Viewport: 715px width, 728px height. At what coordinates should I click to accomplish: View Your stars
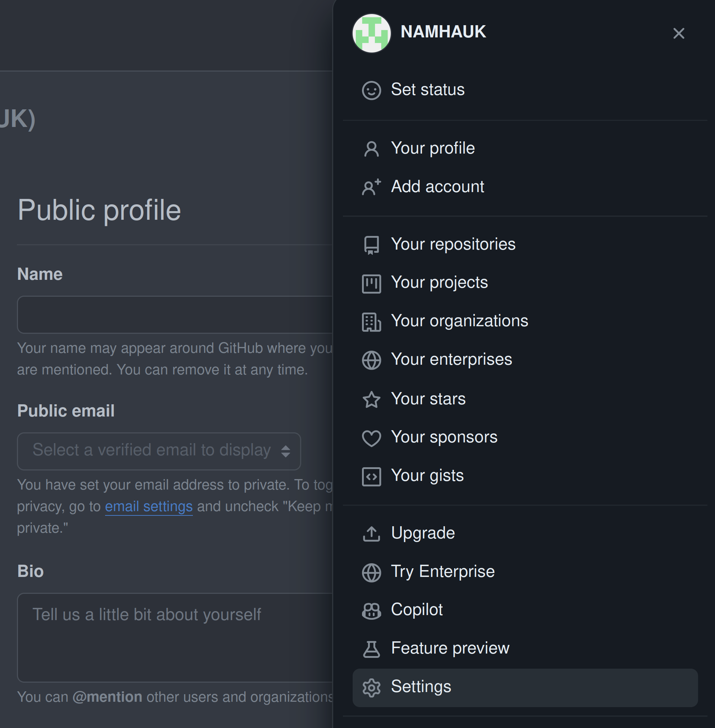[525, 399]
